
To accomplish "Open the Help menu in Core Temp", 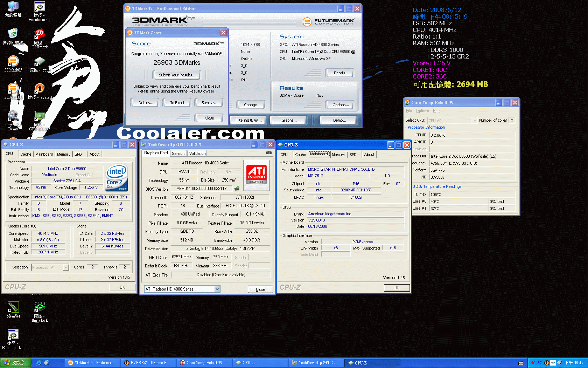I will point(436,111).
